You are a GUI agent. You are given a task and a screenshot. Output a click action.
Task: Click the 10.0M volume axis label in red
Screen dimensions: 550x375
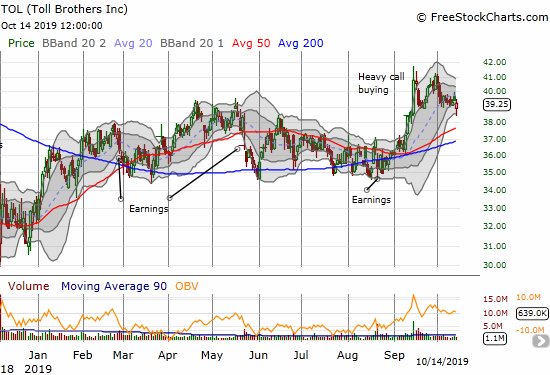pyautogui.click(x=495, y=313)
